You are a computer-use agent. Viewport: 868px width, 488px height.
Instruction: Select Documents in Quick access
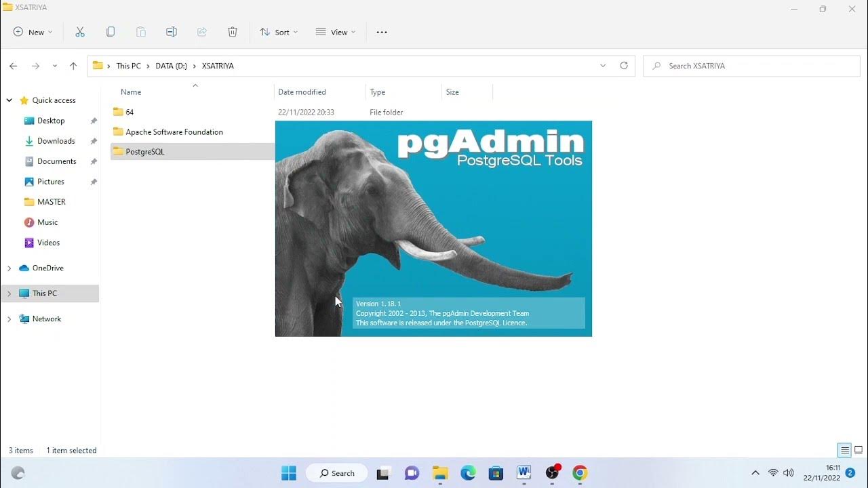pyautogui.click(x=56, y=161)
